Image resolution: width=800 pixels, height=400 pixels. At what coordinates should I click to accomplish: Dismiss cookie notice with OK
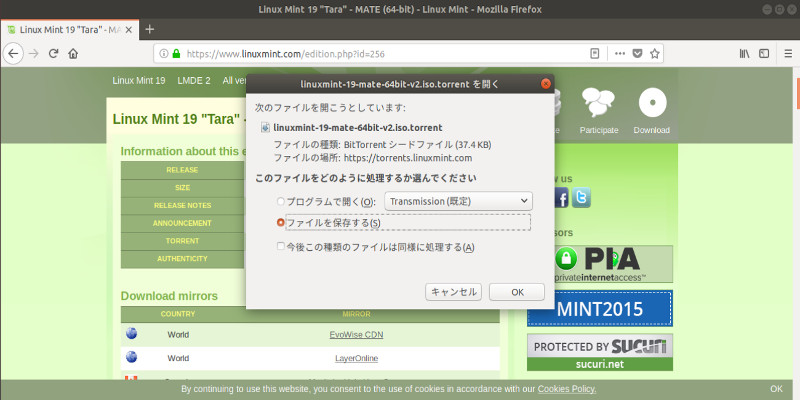[776, 388]
